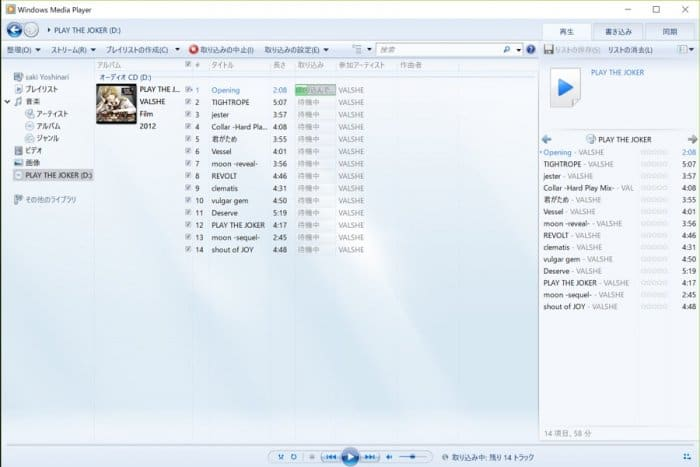Viewport: 700px width, 467px height.
Task: Go to previous list with left arrow
Action: (546, 139)
